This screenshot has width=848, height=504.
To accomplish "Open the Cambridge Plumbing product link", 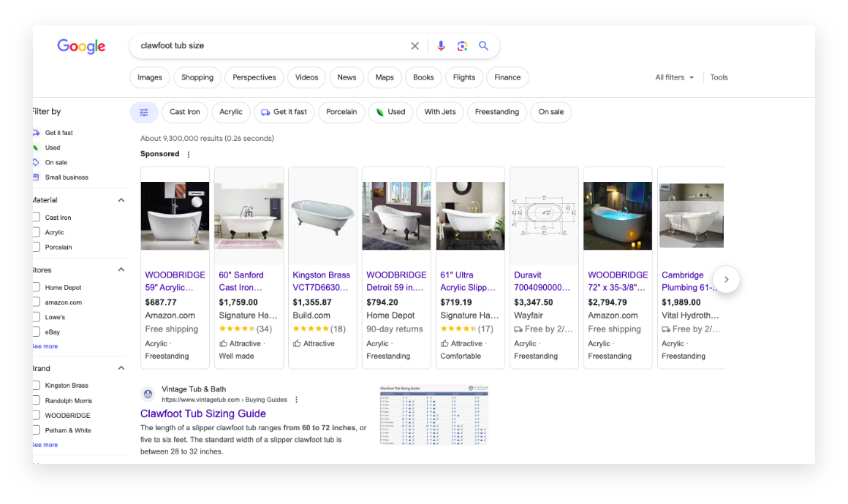I will [x=687, y=281].
